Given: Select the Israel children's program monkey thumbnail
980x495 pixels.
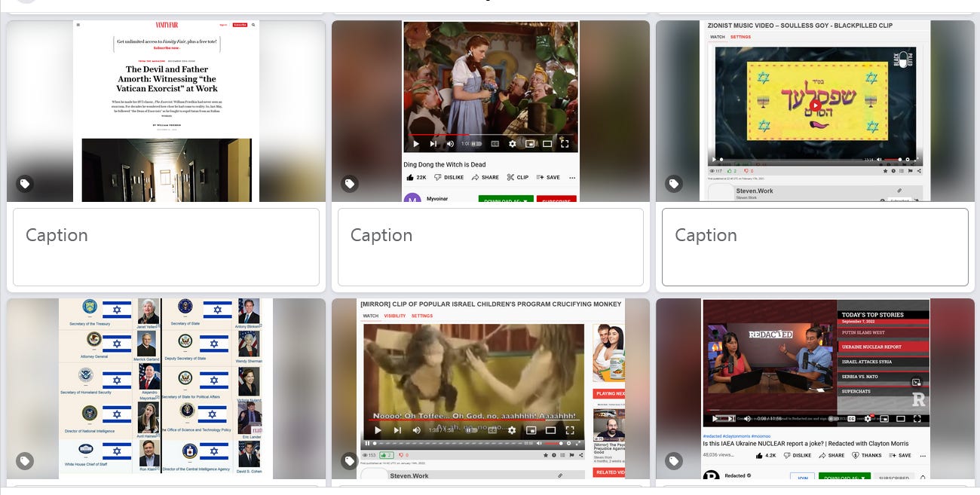Looking at the screenshot, I should click(x=490, y=389).
